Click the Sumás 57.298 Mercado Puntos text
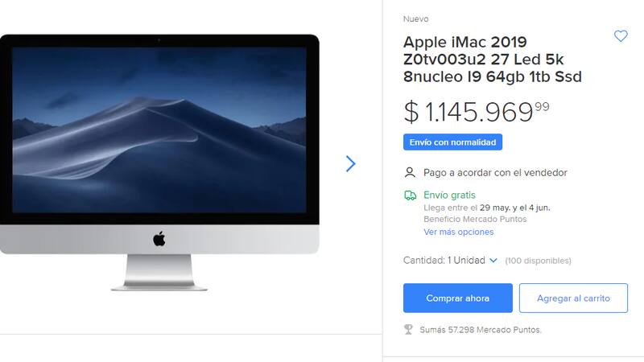Image resolution: width=644 pixels, height=362 pixels. pyautogui.click(x=481, y=330)
